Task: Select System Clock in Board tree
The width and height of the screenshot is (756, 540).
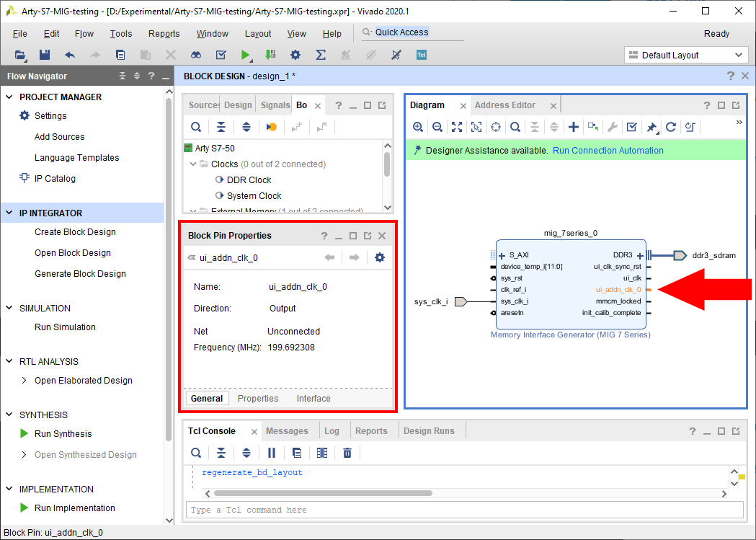Action: [254, 196]
